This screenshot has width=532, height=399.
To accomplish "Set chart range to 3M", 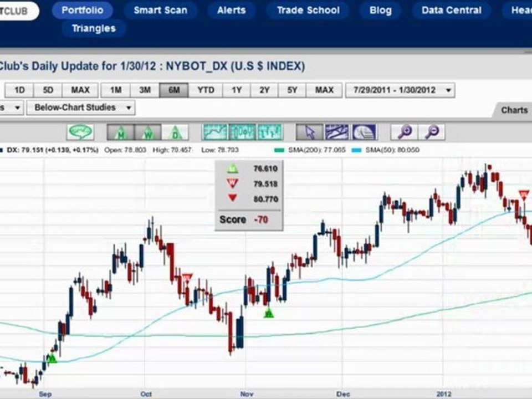I will click(145, 90).
